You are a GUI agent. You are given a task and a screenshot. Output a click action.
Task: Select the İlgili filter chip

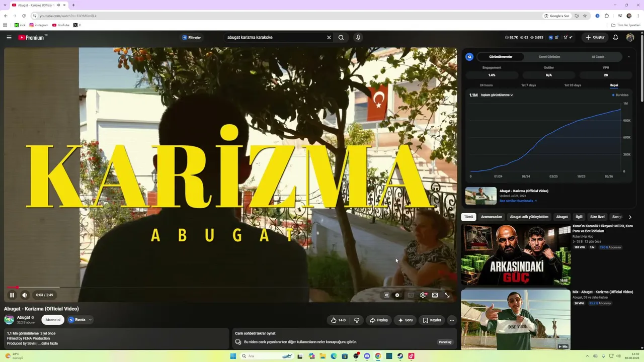579,217
